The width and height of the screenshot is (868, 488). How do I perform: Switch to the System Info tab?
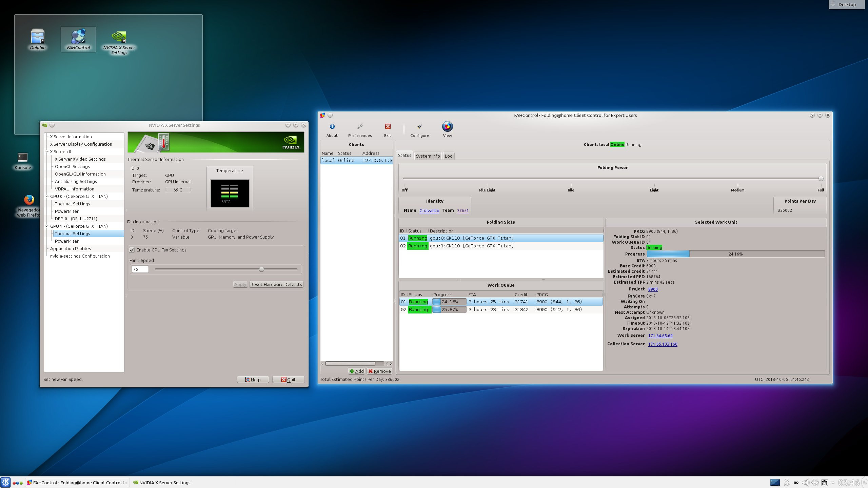(x=428, y=156)
